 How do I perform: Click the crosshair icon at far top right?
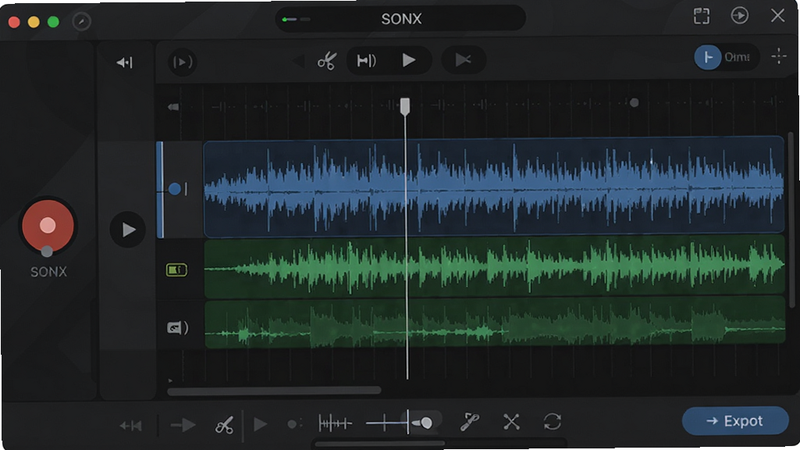coord(779,56)
